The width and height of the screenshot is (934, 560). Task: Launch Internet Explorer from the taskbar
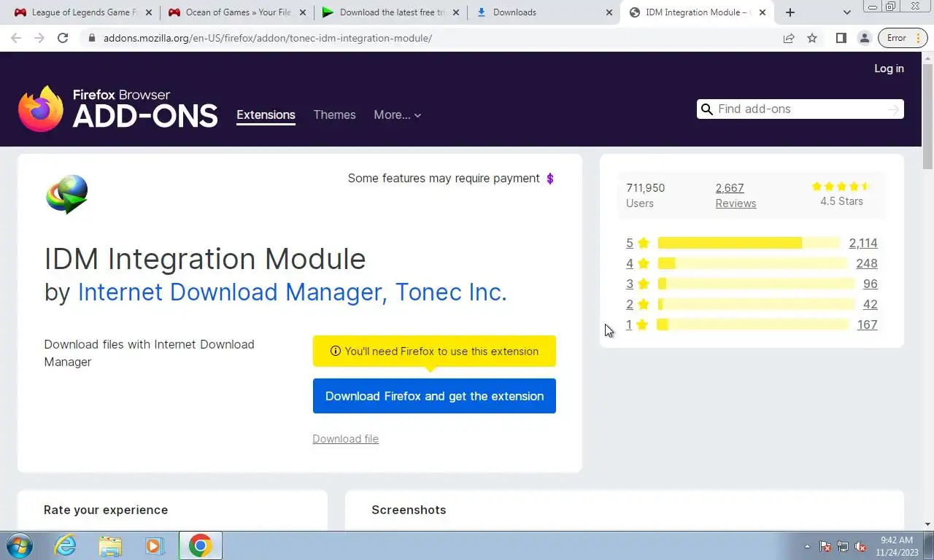pyautogui.click(x=66, y=545)
